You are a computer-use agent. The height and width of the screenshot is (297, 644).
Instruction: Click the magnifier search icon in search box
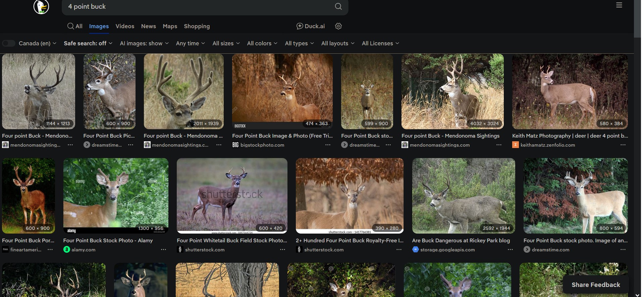pos(338,6)
